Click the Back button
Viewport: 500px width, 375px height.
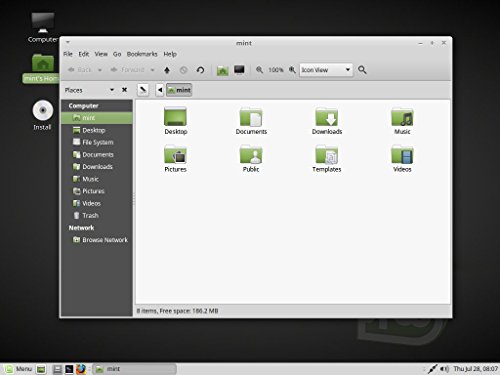(80, 70)
